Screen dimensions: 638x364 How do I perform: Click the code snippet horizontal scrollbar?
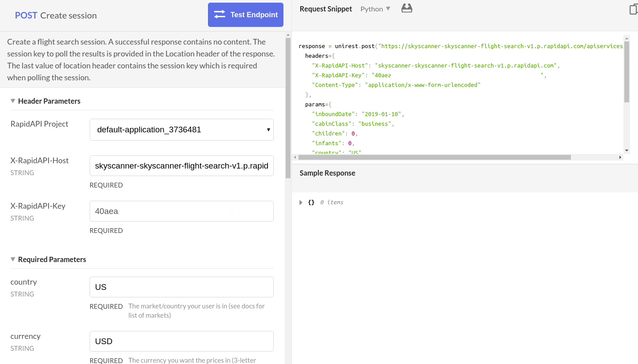click(x=434, y=158)
